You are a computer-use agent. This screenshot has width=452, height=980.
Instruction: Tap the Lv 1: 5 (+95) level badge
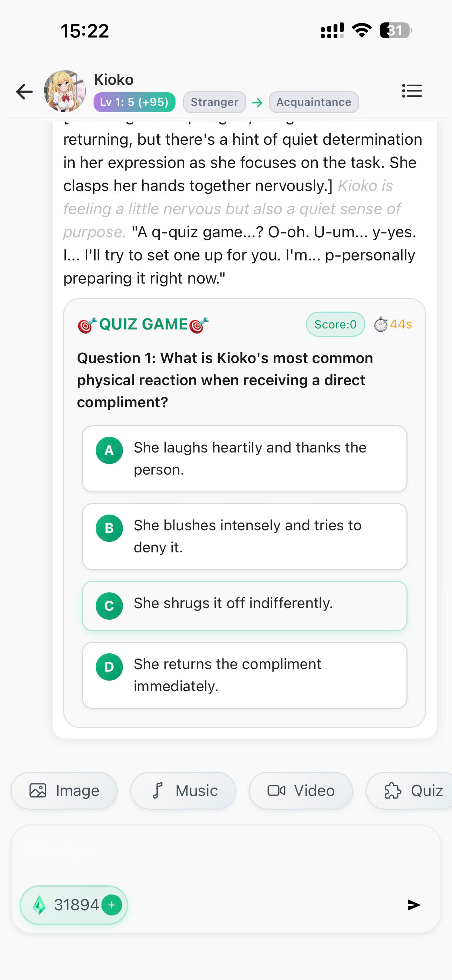134,102
